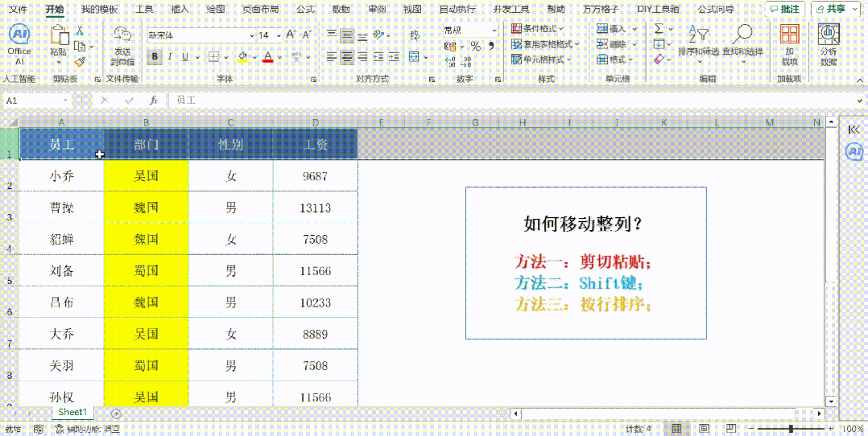Screen dimensions: 868x436
Task: Send file to WeChat (发送到微信)
Action: (122, 45)
